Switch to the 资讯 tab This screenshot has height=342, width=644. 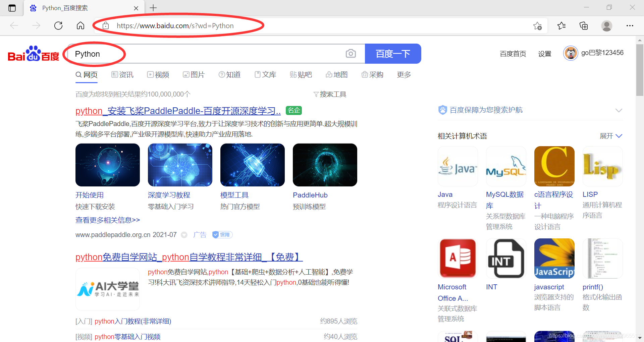[x=122, y=74]
